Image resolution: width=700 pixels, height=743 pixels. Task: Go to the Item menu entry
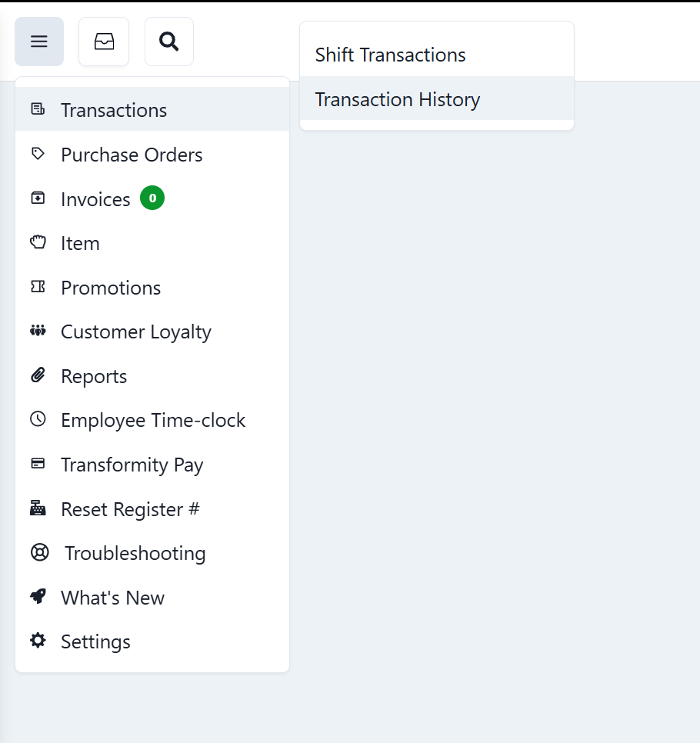coord(80,243)
